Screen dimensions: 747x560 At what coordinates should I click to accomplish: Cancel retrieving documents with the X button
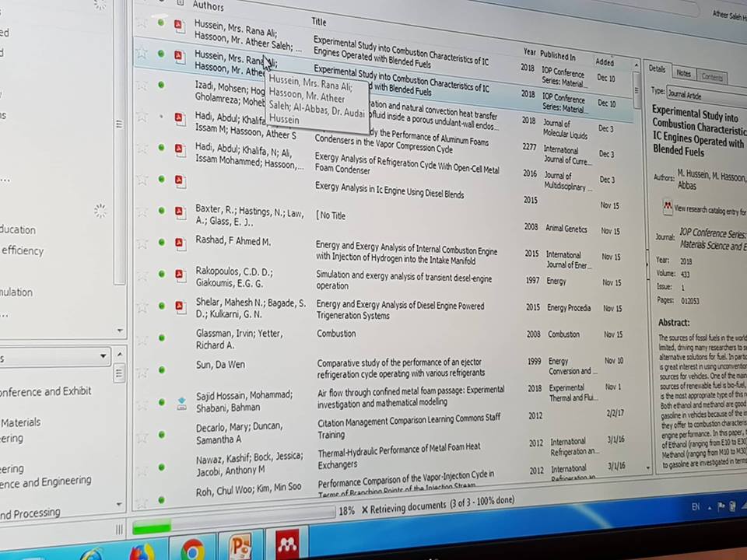pyautogui.click(x=365, y=509)
